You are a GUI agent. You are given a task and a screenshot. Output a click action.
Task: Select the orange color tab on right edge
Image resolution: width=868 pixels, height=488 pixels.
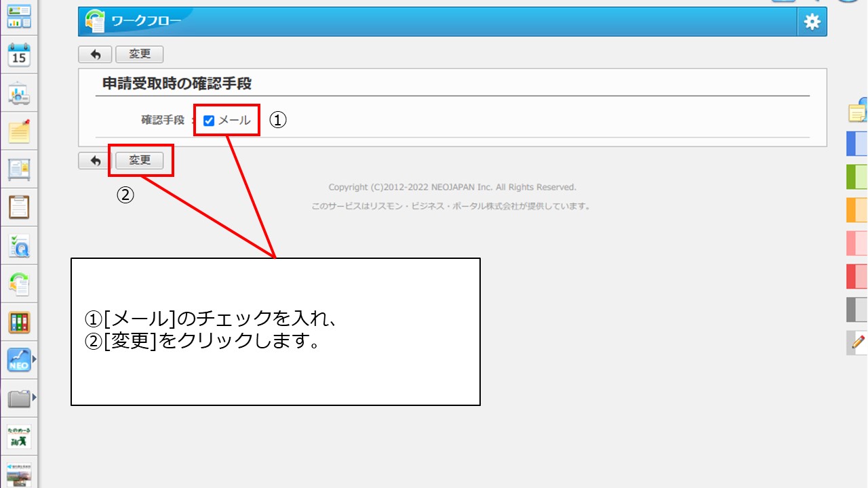click(x=857, y=210)
